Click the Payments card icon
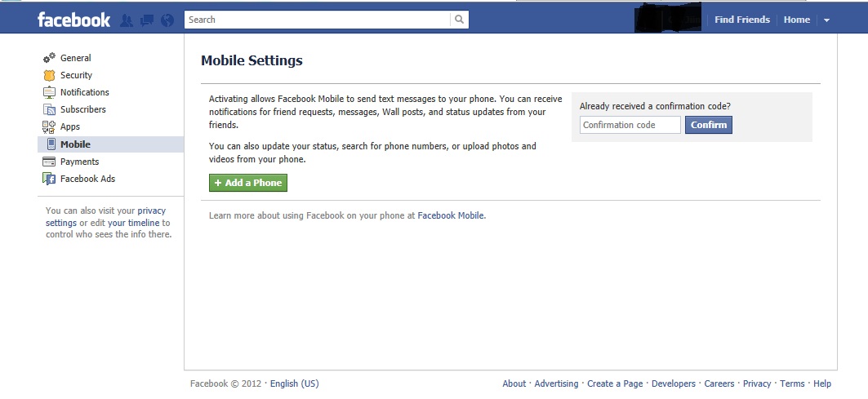This screenshot has width=868, height=399. tap(49, 162)
